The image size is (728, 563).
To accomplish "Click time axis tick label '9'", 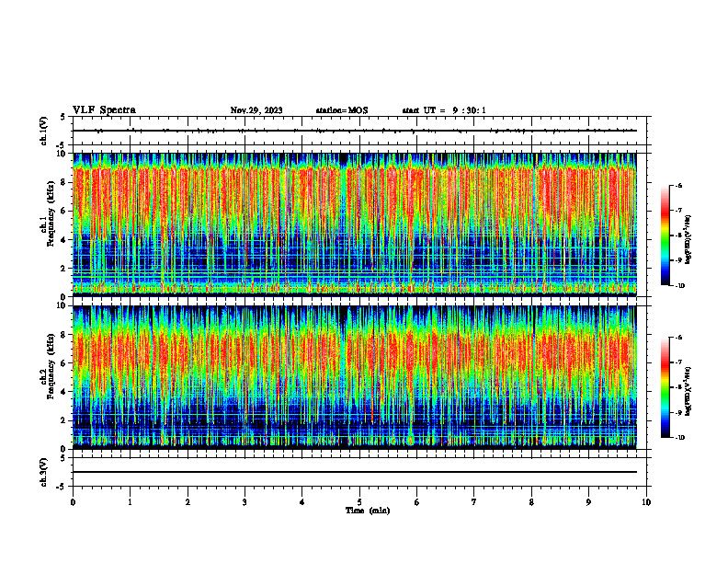I will click(588, 502).
